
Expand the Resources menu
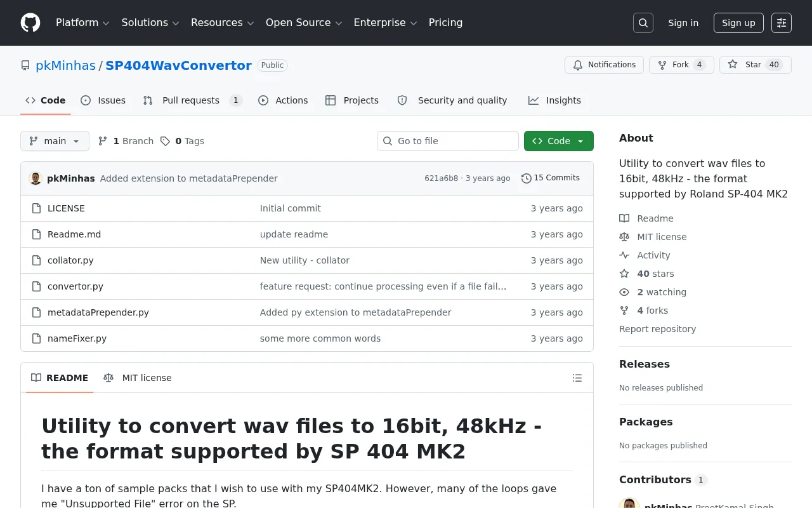[222, 23]
